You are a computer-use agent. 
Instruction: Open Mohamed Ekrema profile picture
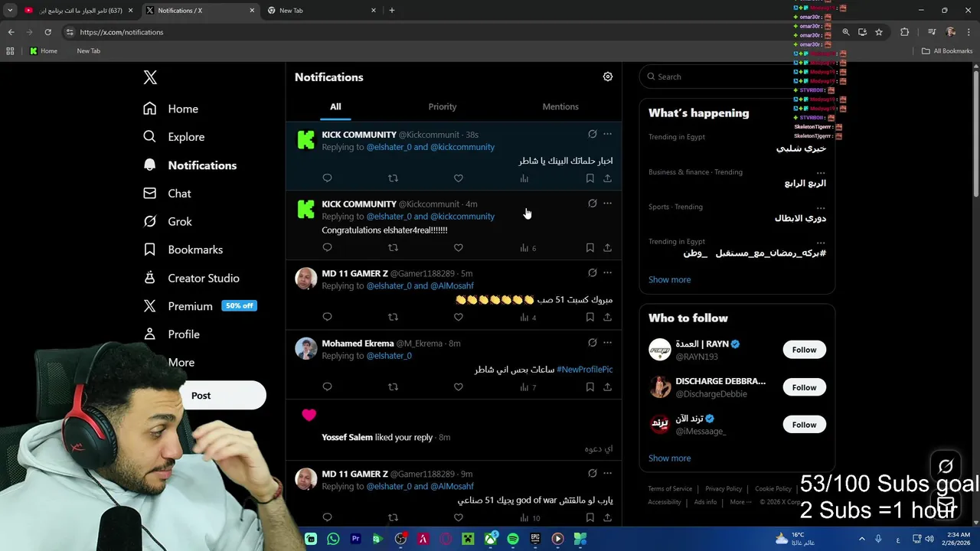(305, 349)
